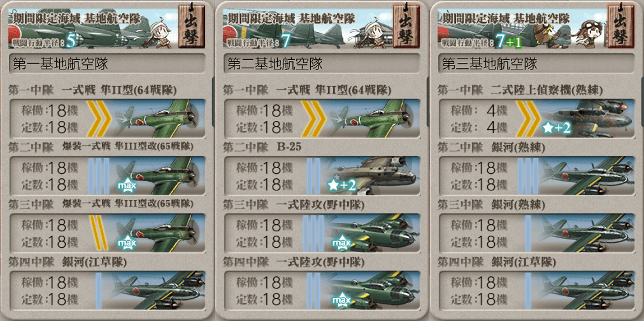Viewport: 644px width, 321px height.
Task: Click the yellow proficiency chevrons on first base's first squadron
Action: pos(99,118)
